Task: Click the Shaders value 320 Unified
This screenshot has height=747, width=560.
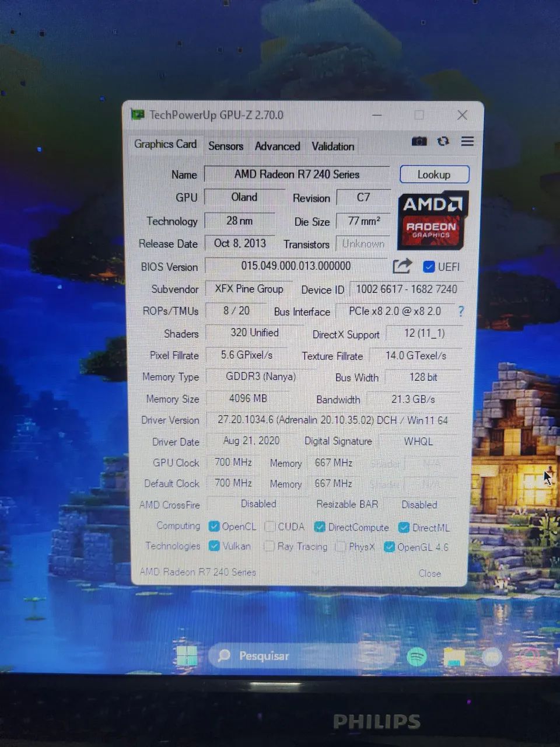Action: 254,333
